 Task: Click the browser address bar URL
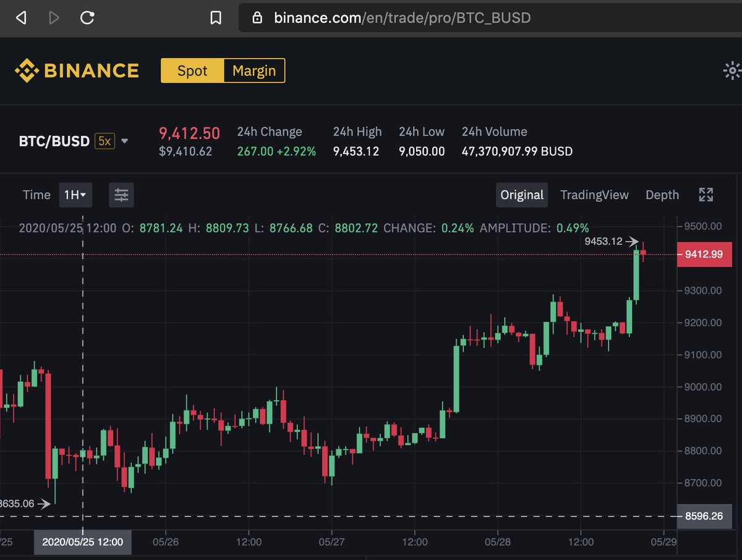(402, 18)
